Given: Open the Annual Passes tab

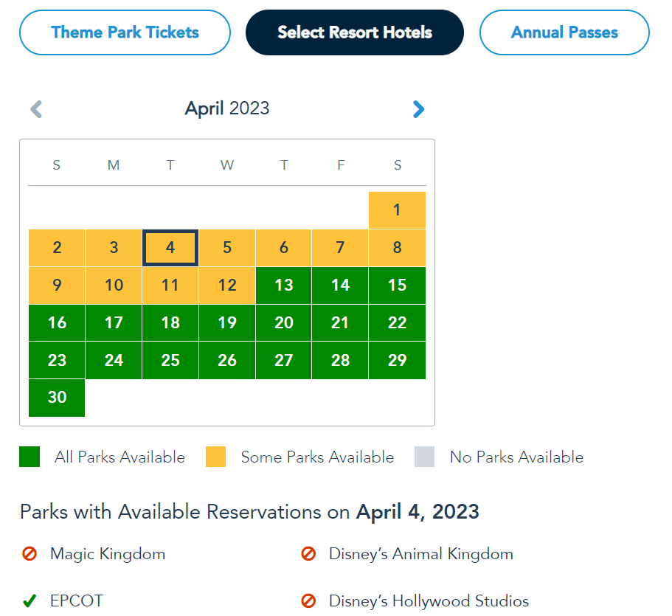Looking at the screenshot, I should click(x=564, y=32).
